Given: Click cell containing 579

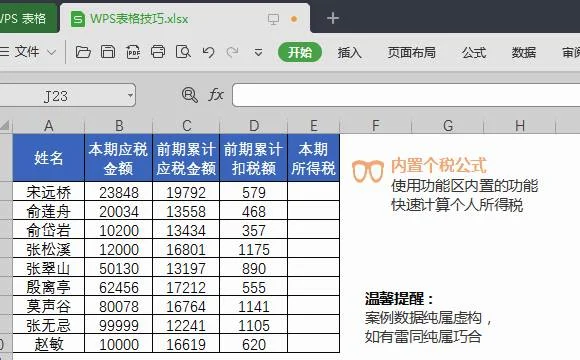Looking at the screenshot, I should pyautogui.click(x=254, y=192).
